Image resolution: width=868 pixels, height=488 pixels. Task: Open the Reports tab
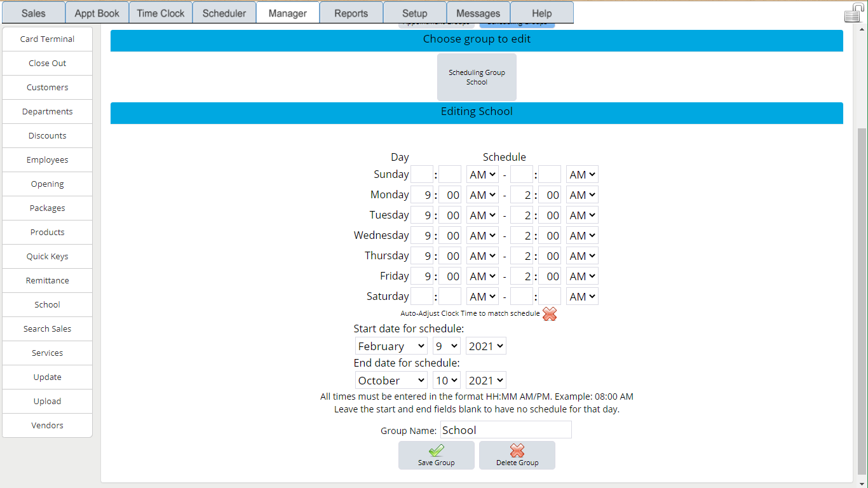coord(351,13)
